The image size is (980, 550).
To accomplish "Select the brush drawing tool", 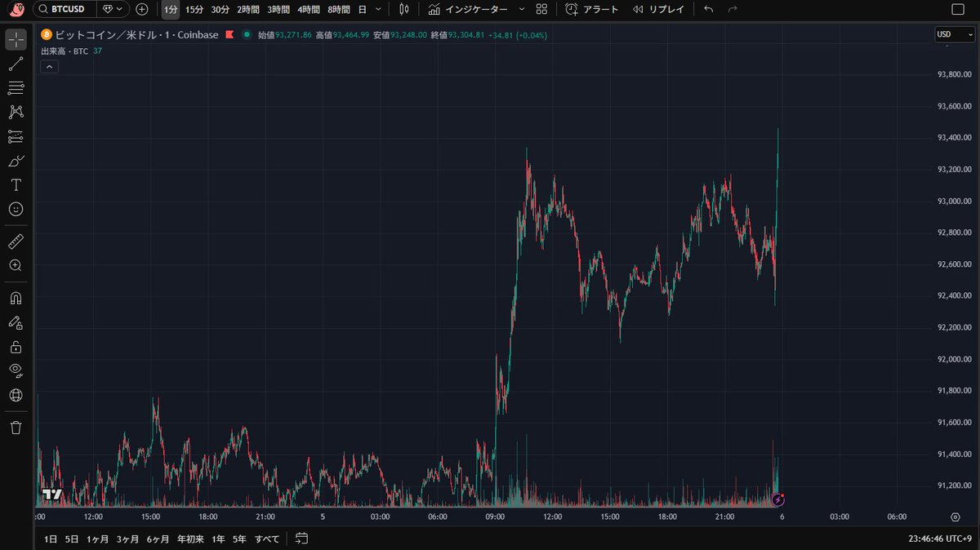I will click(16, 161).
